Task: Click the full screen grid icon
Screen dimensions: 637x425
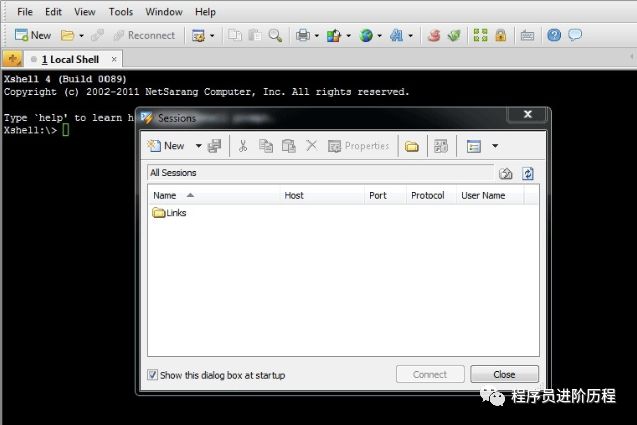Action: coord(481,35)
